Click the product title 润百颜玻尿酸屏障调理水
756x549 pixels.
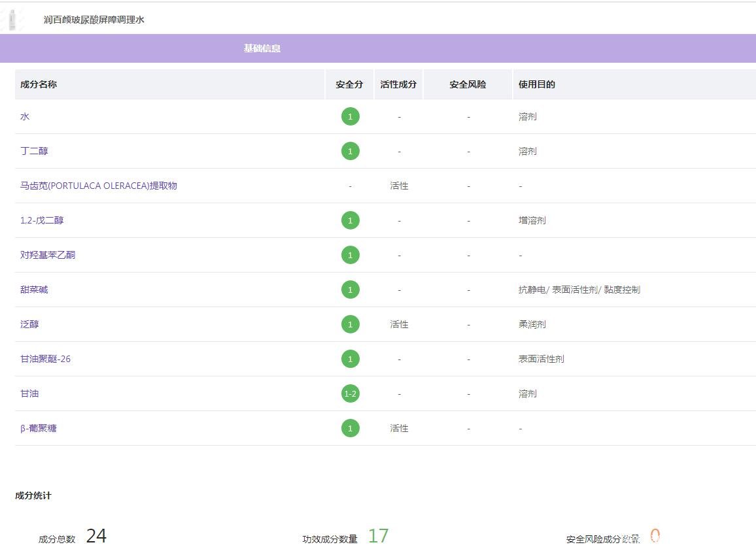click(x=94, y=20)
